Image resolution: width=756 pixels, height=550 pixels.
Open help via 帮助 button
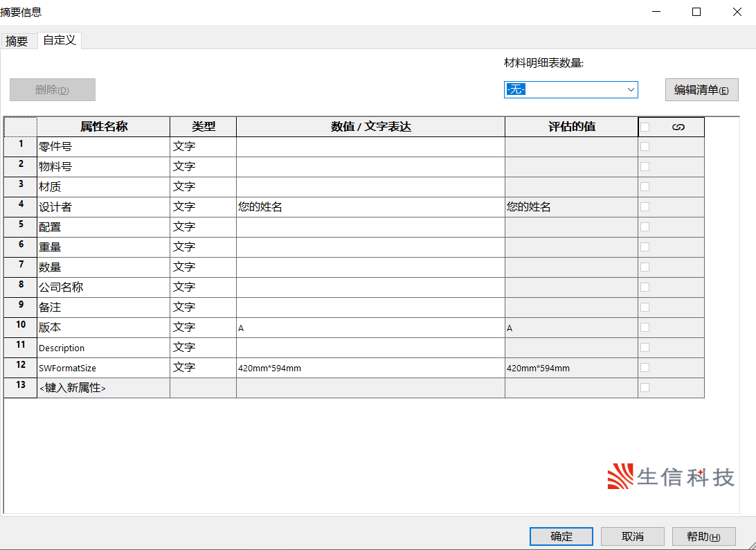point(703,537)
